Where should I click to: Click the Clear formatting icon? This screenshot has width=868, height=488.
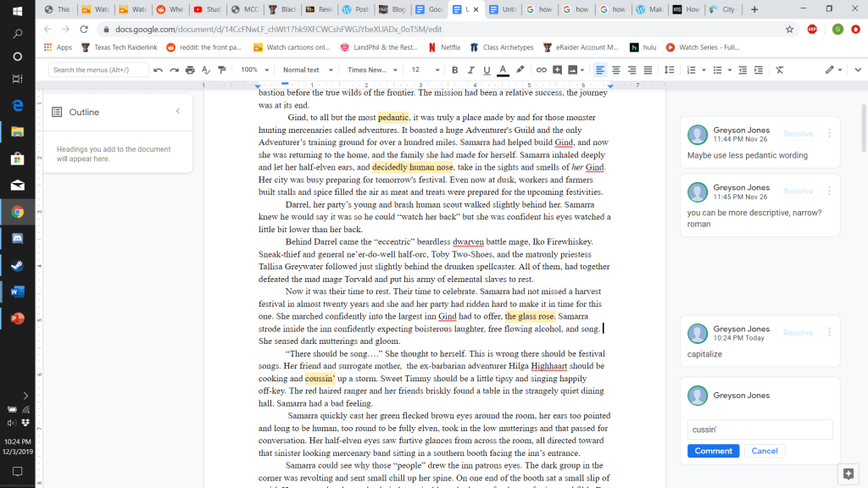coord(779,69)
